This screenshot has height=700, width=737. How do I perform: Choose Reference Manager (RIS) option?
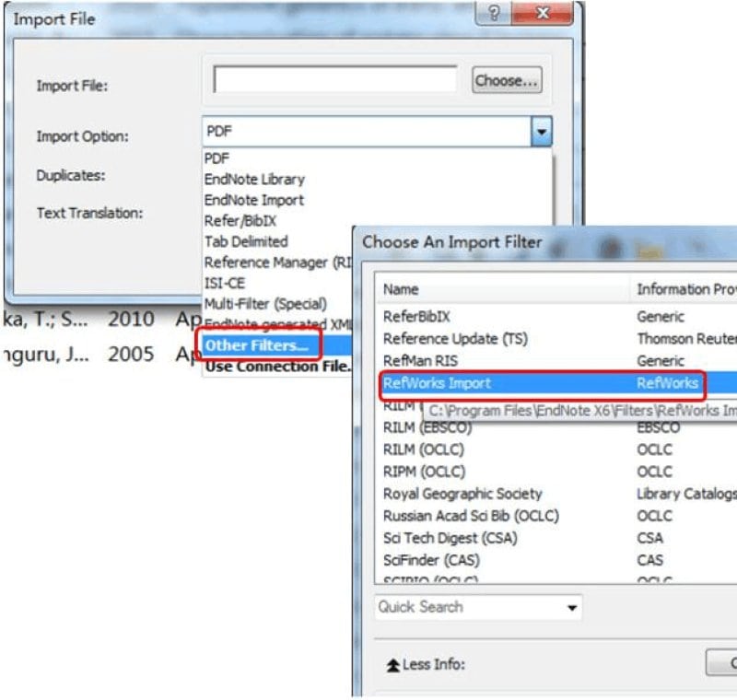[x=277, y=262]
